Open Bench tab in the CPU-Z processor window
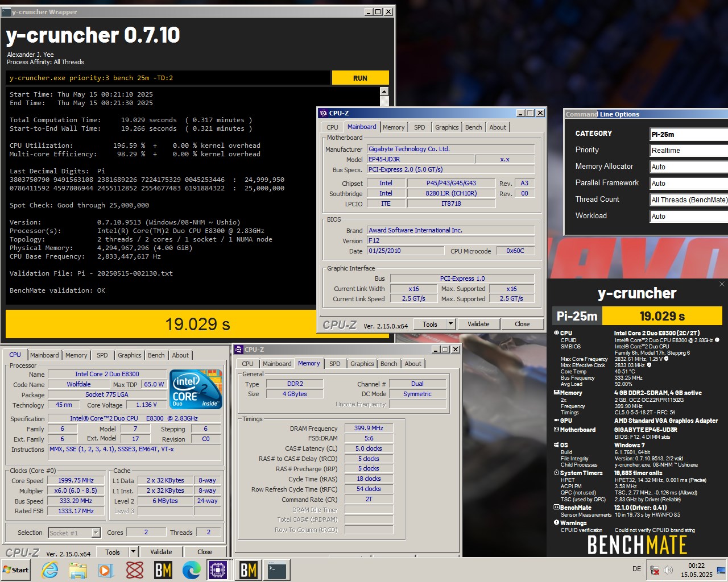The height and width of the screenshot is (582, 728). [156, 355]
